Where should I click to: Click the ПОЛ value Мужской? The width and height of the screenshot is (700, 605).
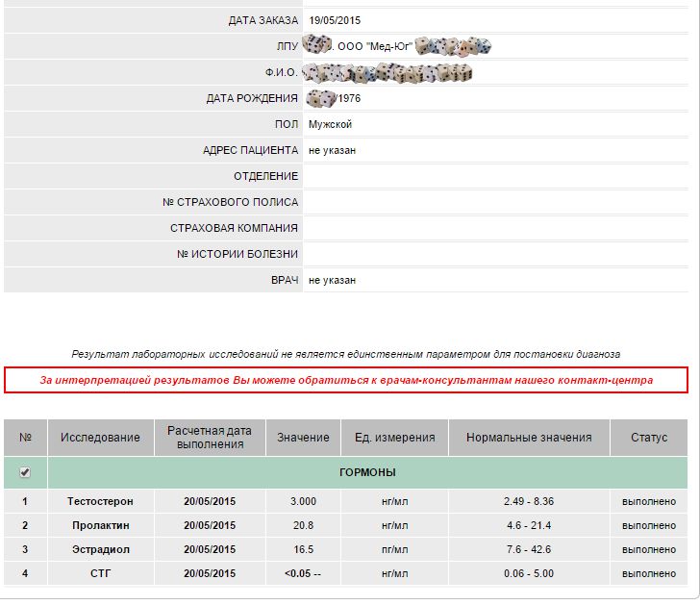pos(330,124)
